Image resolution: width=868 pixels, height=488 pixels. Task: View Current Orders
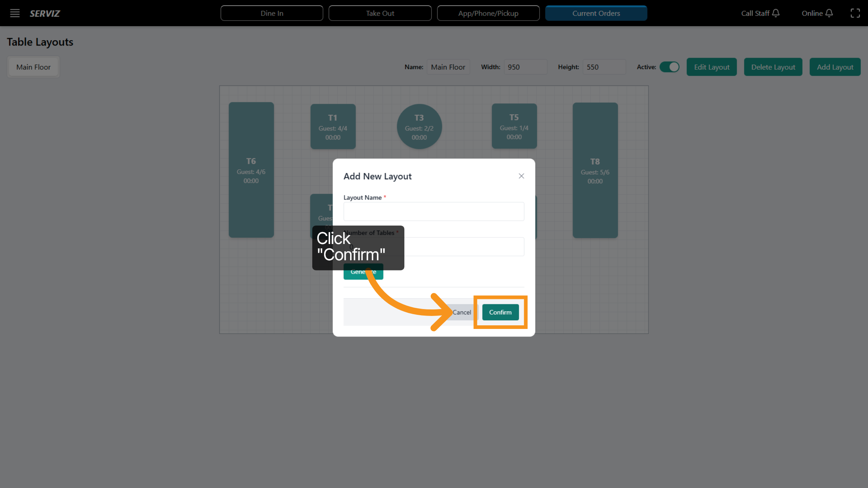click(596, 13)
